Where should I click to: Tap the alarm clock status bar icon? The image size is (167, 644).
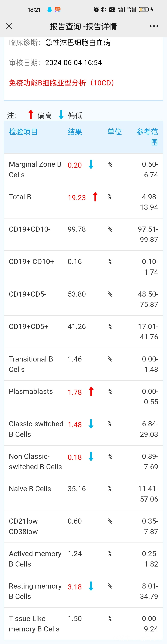point(96,9)
